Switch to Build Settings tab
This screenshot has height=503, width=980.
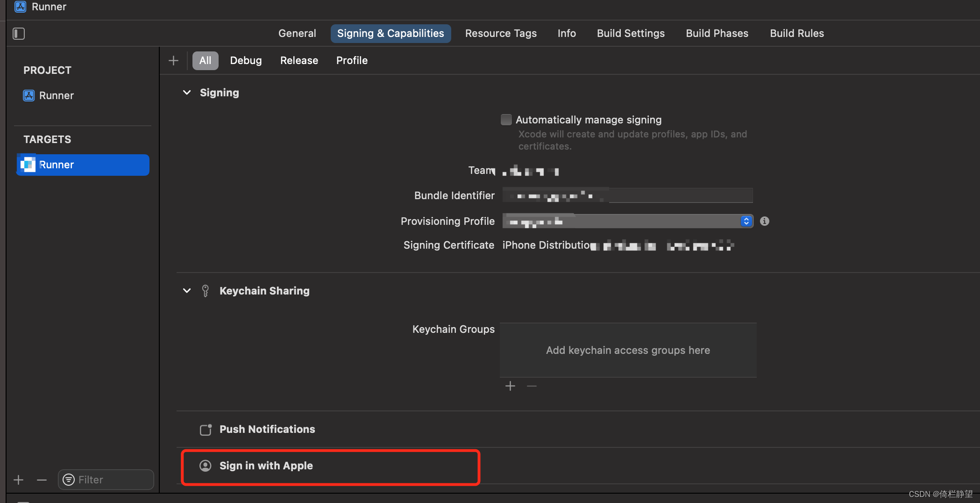click(x=631, y=34)
